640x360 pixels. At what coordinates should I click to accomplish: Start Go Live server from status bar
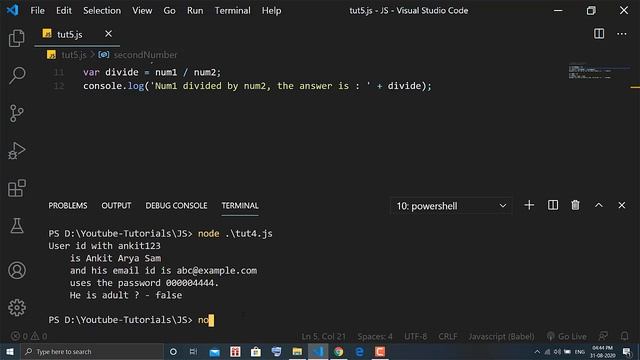pyautogui.click(x=567, y=336)
